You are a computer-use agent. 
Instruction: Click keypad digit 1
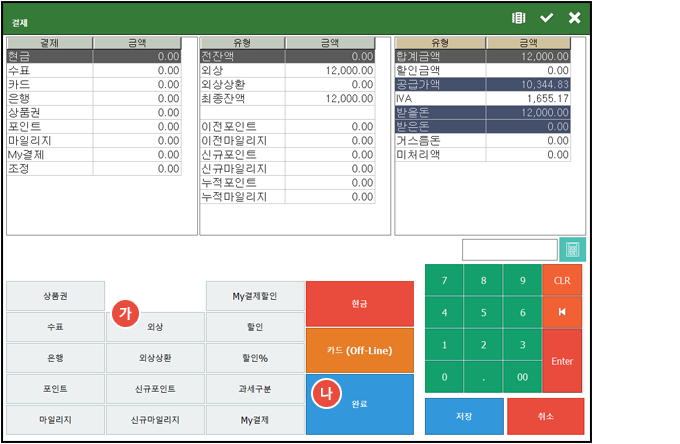[x=444, y=345]
